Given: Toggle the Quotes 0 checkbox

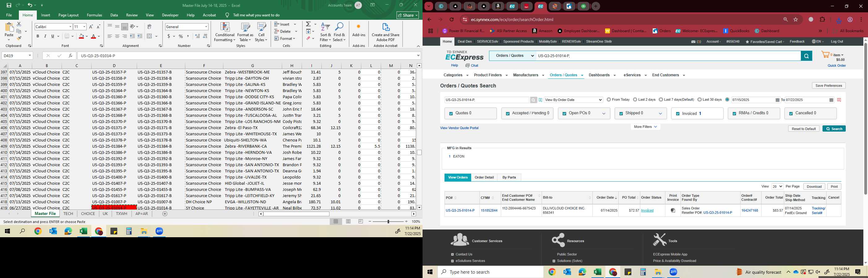Looking at the screenshot, I should [451, 114].
